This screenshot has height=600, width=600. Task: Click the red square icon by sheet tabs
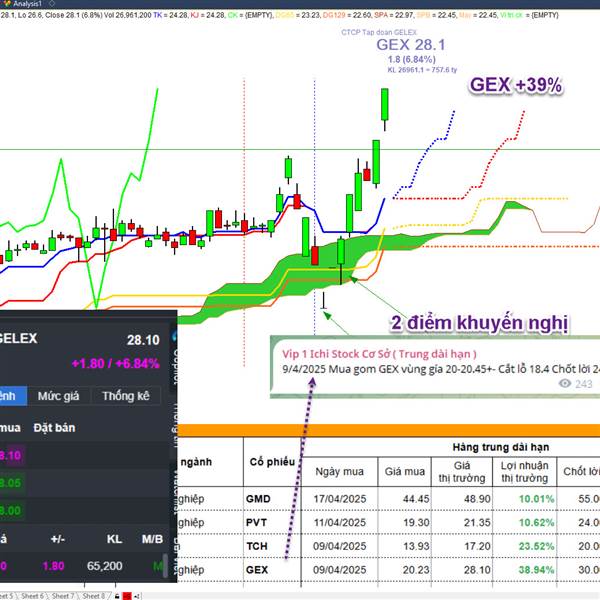(x=127, y=596)
